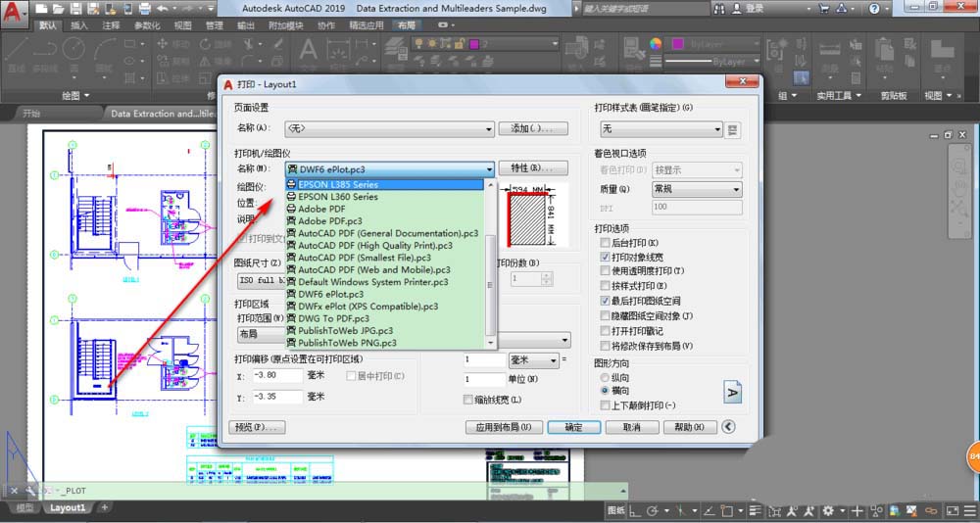Click AutoCAD application logo button
The width and height of the screenshot is (980, 523).
[14, 12]
